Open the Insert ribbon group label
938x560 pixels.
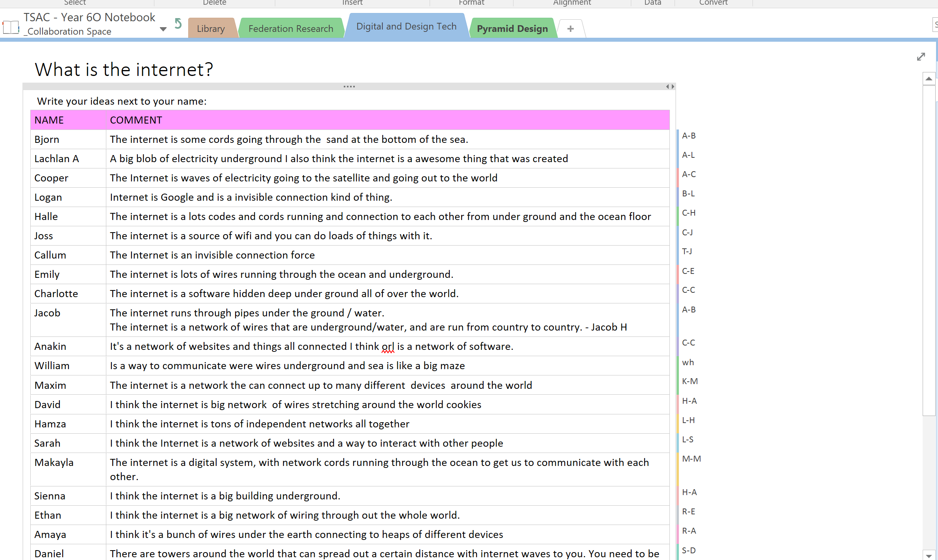(352, 3)
